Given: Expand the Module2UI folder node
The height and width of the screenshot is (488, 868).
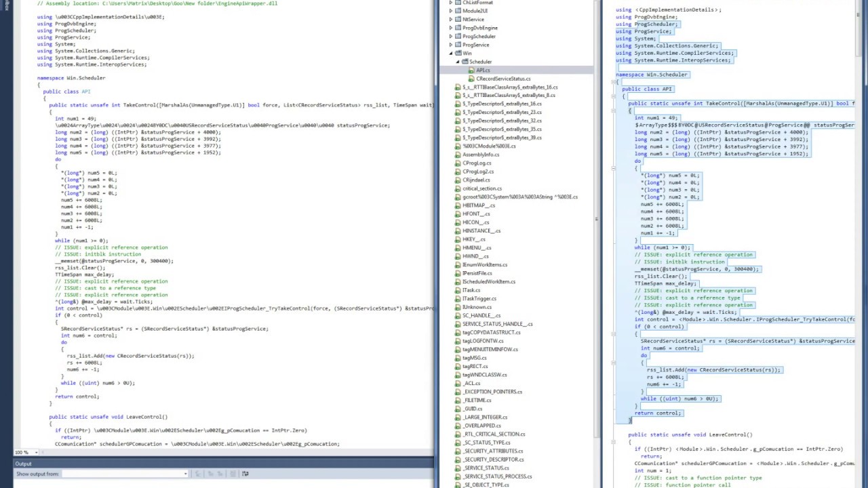Looking at the screenshot, I should point(451,11).
